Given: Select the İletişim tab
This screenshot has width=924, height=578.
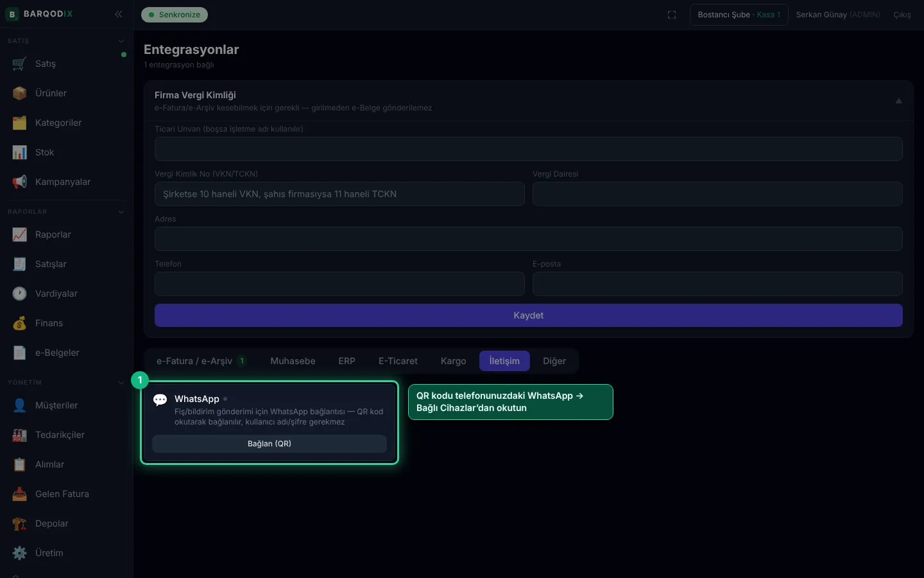Looking at the screenshot, I should pyautogui.click(x=504, y=361).
